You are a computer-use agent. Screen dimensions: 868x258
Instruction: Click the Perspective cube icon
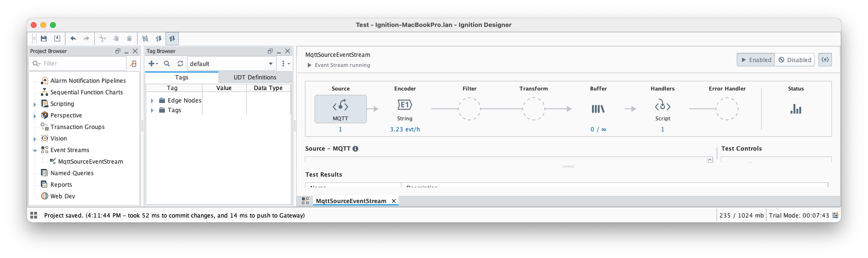(45, 115)
